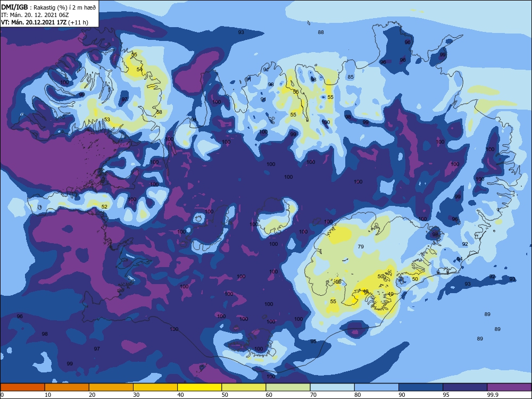The height and width of the screenshot is (399, 532).
Task: Select the 58 humidity value on the map
Action: (x=159, y=112)
